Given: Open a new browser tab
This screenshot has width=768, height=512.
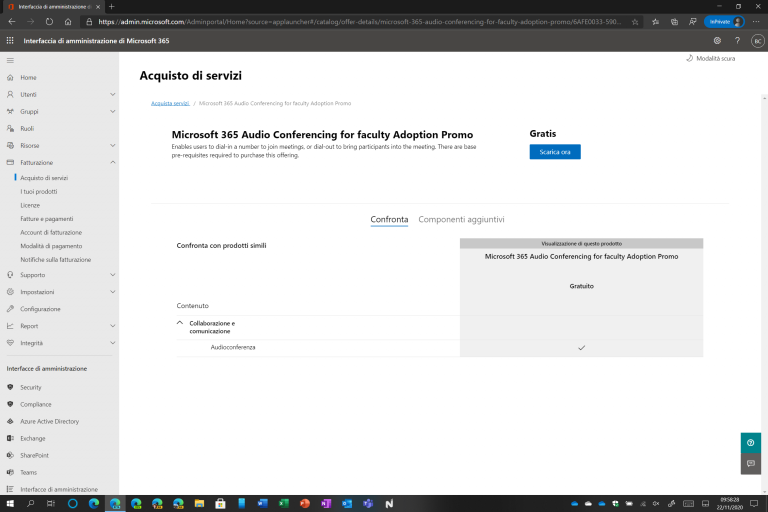Looking at the screenshot, I should click(x=112, y=6).
